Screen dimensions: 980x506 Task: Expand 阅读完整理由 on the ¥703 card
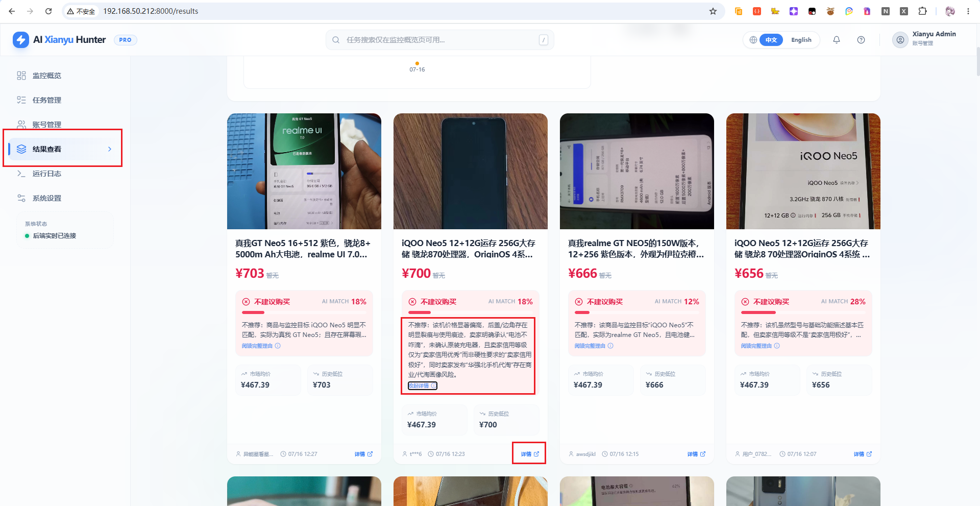click(261, 346)
